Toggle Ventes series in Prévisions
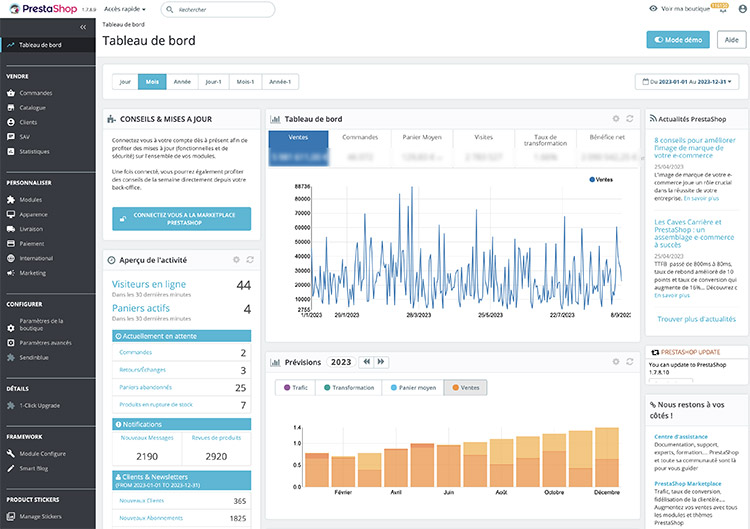Screen dimensions: 750x529 coord(465,387)
